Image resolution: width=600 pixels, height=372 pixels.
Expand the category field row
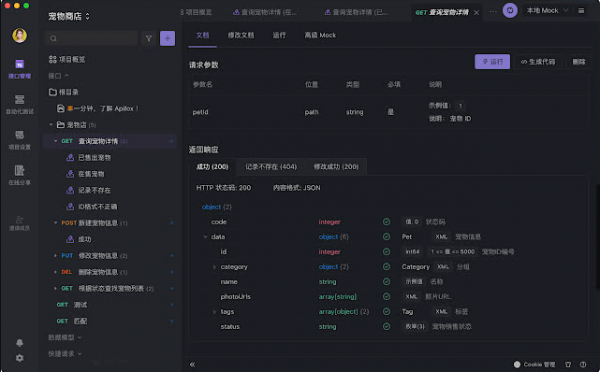click(214, 267)
